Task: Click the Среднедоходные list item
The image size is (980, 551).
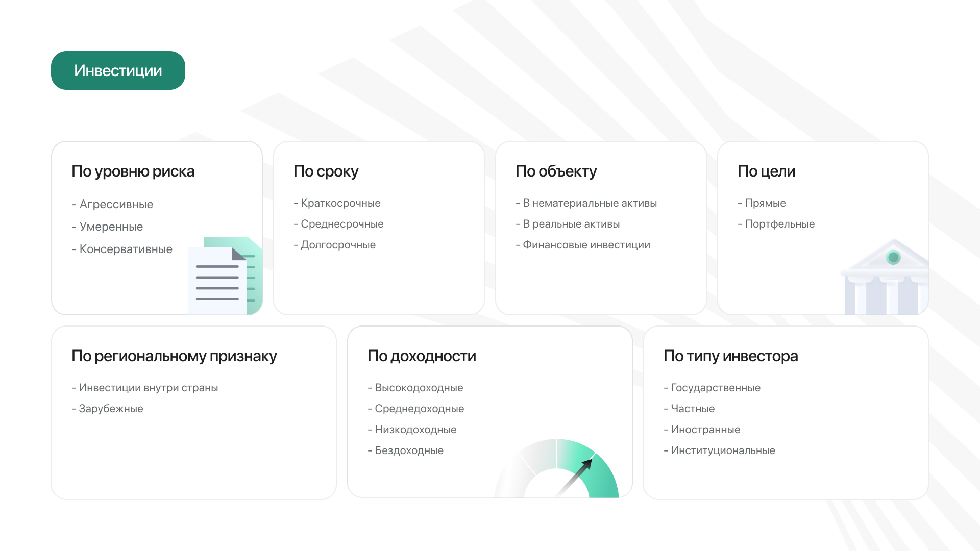Action: [x=416, y=409]
